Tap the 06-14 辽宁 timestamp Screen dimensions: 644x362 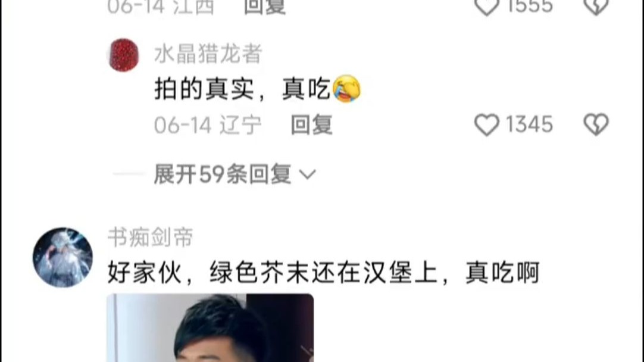point(208,125)
